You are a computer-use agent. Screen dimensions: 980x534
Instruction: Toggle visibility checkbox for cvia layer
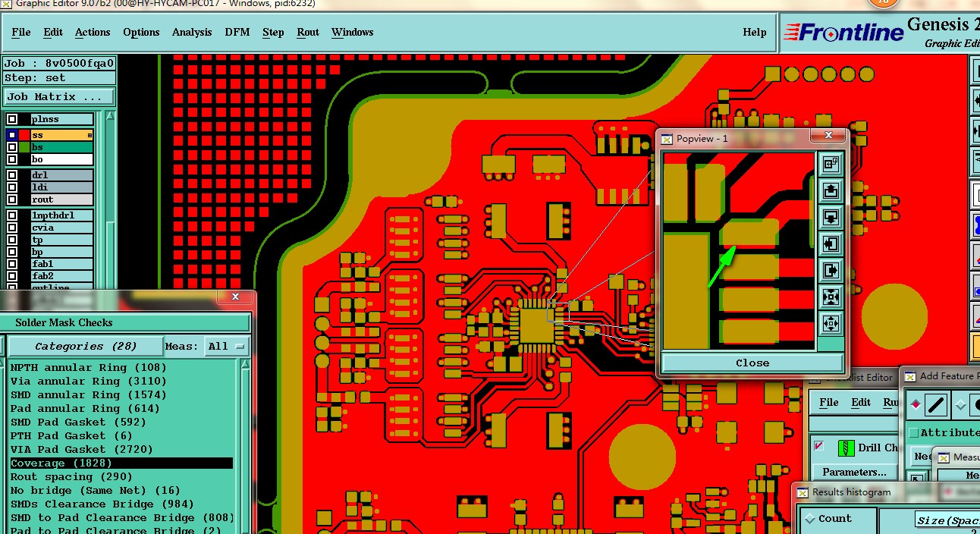(x=12, y=228)
